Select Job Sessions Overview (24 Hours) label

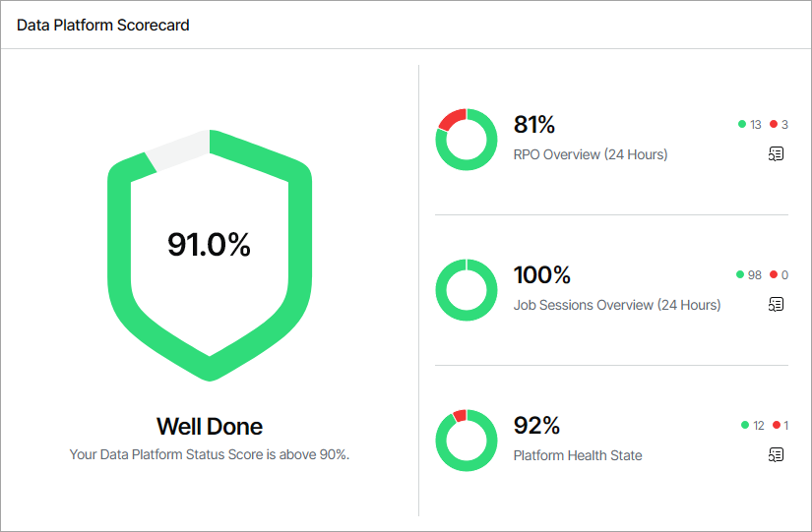click(x=617, y=305)
